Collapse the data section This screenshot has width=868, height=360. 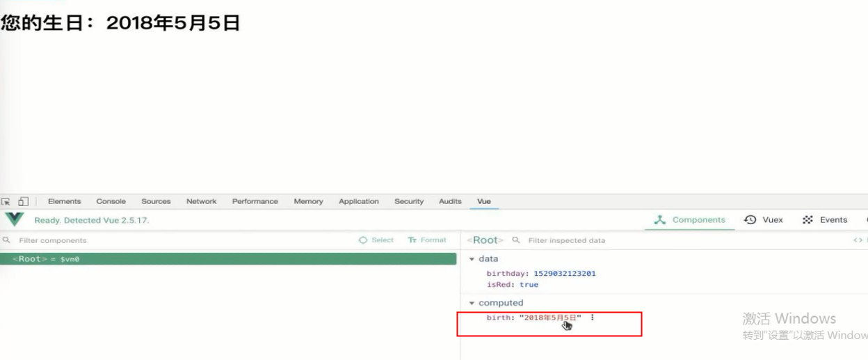[x=472, y=259]
